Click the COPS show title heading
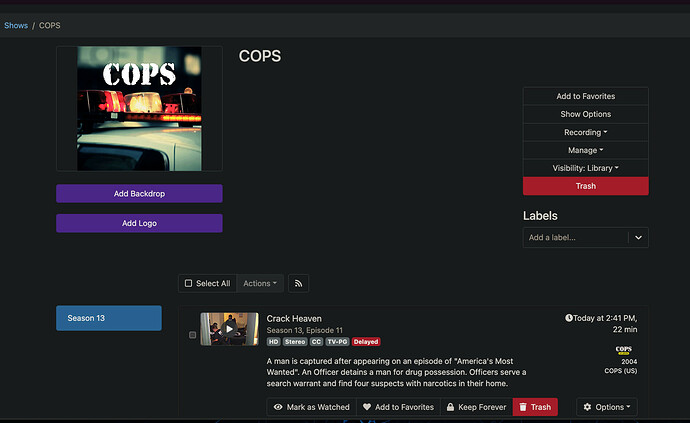This screenshot has width=690, height=423. [260, 56]
